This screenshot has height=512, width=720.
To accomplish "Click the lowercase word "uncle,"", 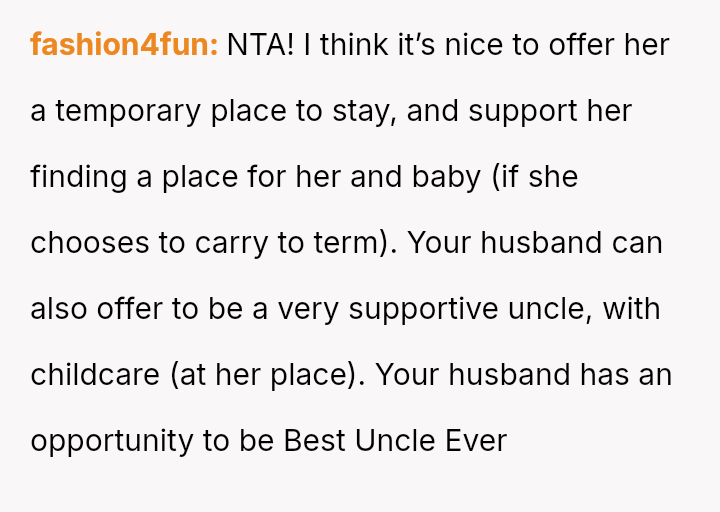I will tap(551, 309).
